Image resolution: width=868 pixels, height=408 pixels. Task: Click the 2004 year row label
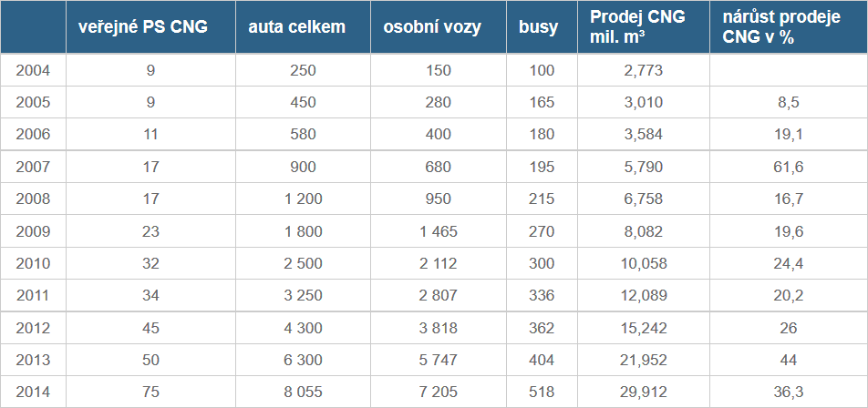point(33,70)
